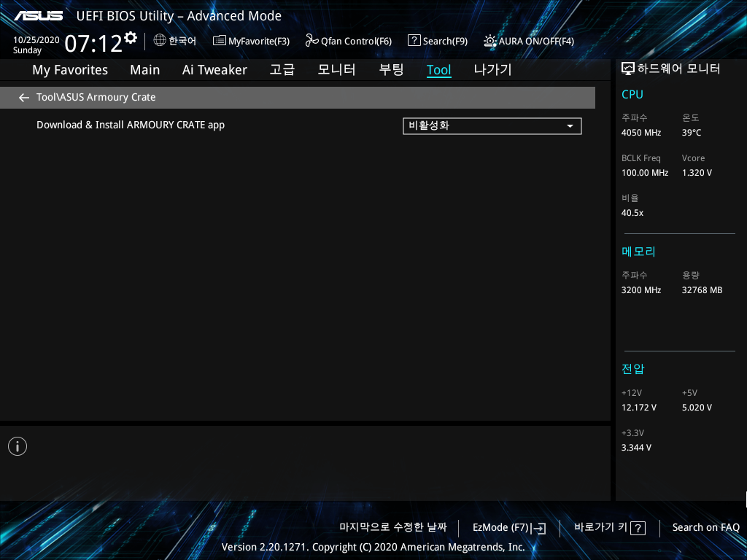
Task: Click AURA ON/OFF(F4) label
Action: click(x=536, y=42)
